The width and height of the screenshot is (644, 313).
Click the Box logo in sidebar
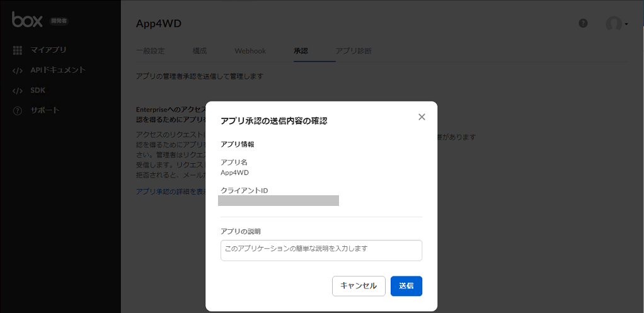(x=27, y=20)
